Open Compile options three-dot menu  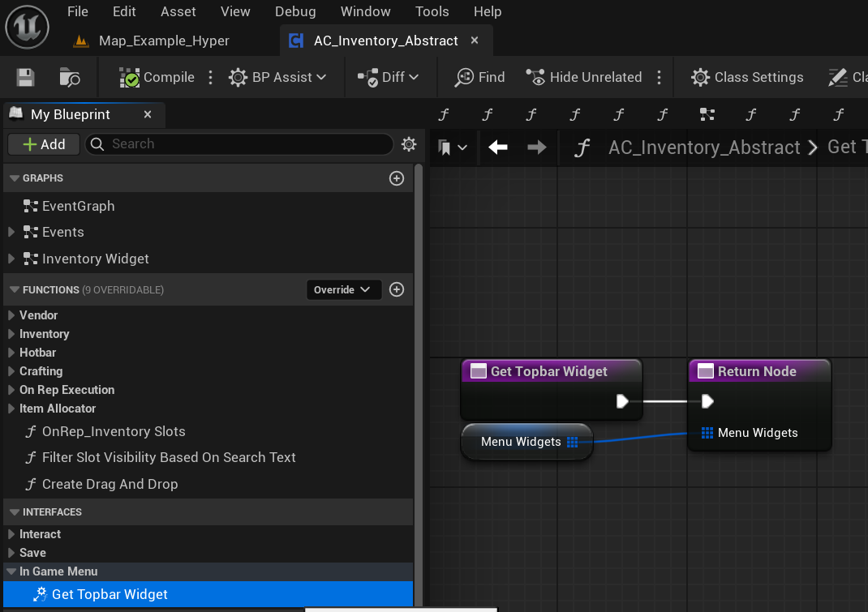[210, 77]
